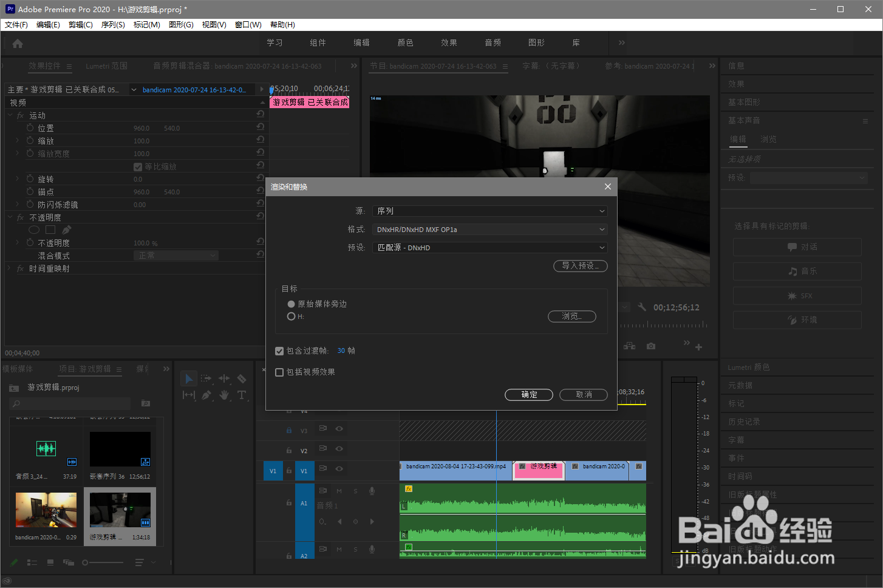Adjust project panel thumbnail zoom slider

103,563
